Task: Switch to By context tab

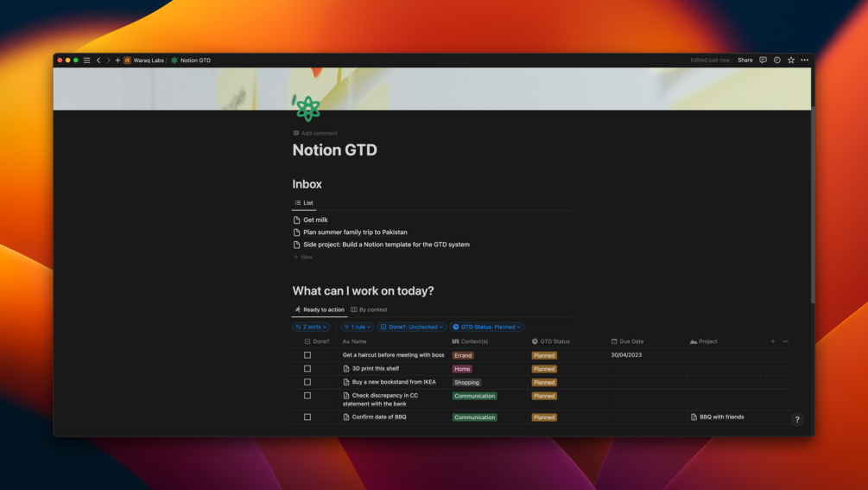Action: pos(370,309)
